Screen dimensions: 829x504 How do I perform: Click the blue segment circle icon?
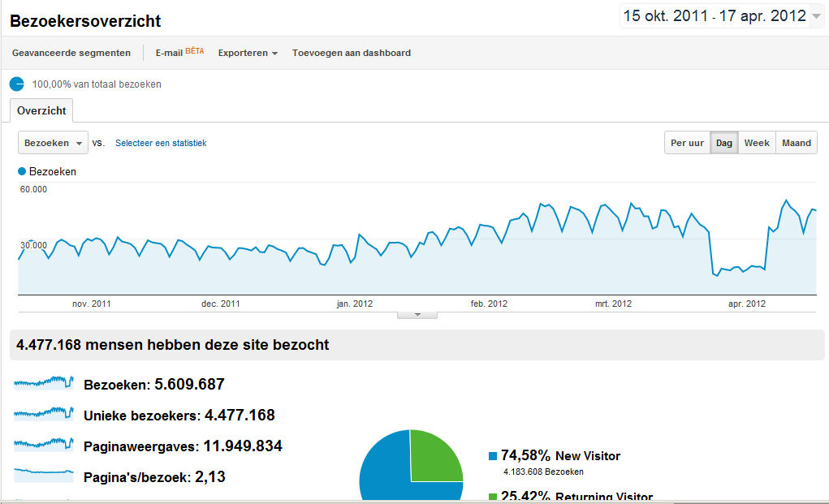tap(17, 84)
